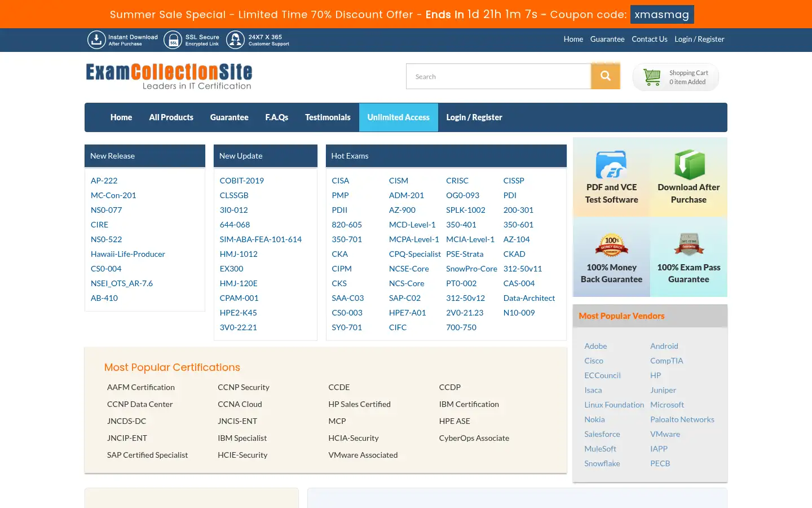Open MCPA-Level-1 exam link
Screen dimensions: 812x508
414,239
